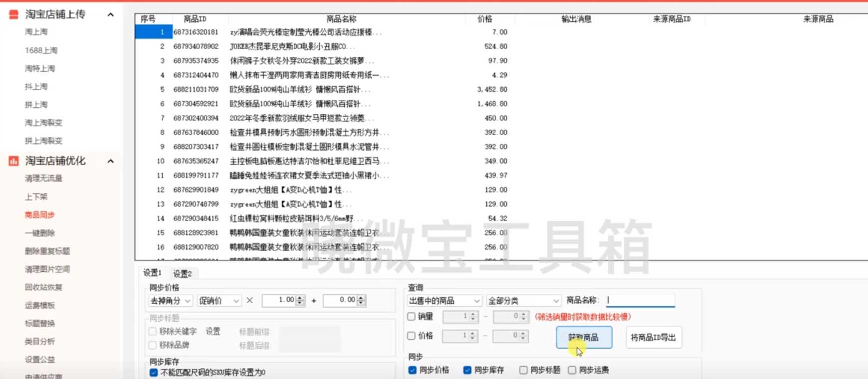Open 标题替换 in the sidebar

(x=40, y=323)
